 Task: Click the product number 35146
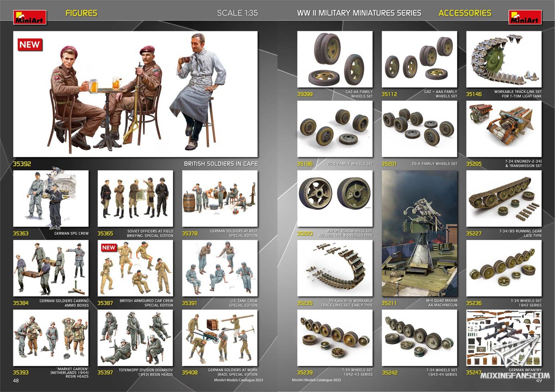pos(474,94)
